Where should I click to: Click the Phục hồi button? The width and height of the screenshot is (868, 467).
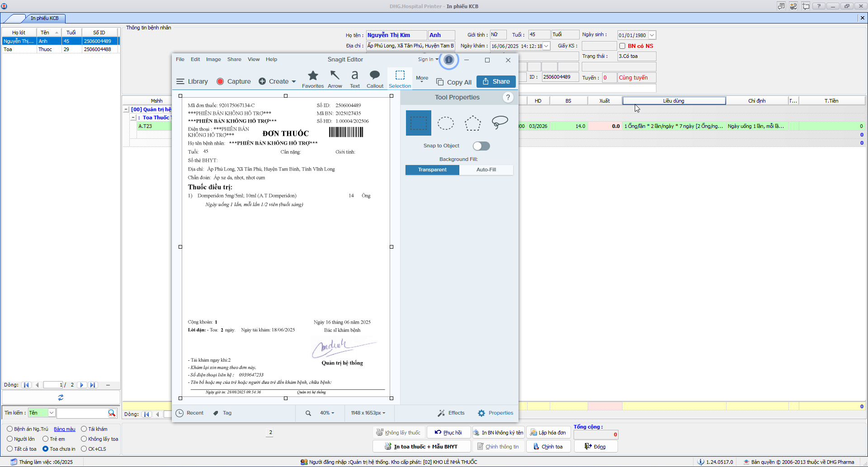[x=448, y=433]
